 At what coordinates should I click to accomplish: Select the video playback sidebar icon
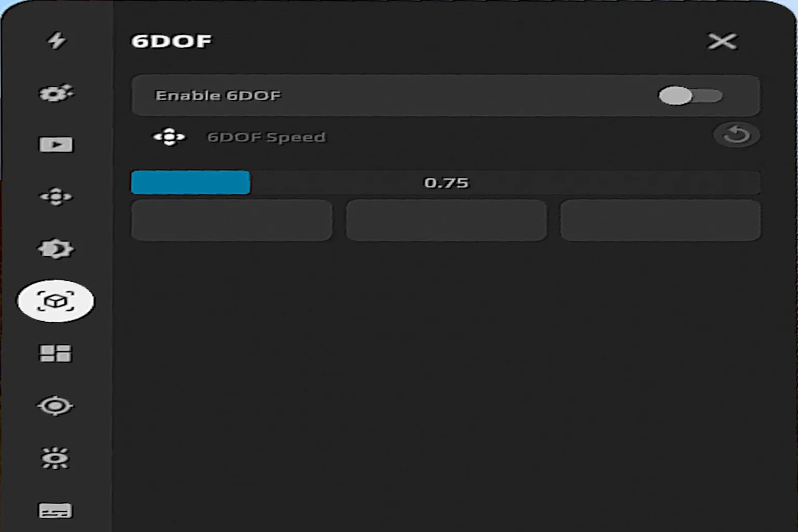pyautogui.click(x=56, y=144)
